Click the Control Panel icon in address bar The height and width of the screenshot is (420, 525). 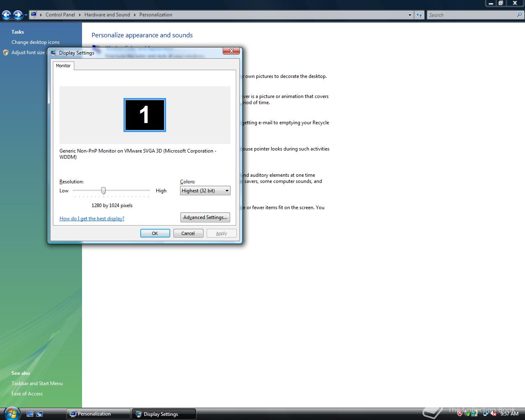(x=34, y=14)
